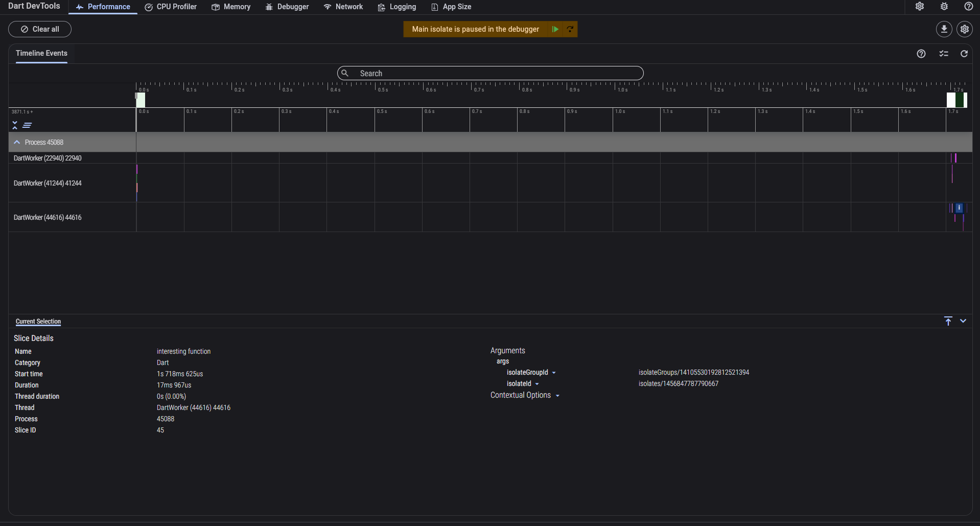This screenshot has width=980, height=526.
Task: Click the 'interesting function' name value
Action: click(x=183, y=351)
